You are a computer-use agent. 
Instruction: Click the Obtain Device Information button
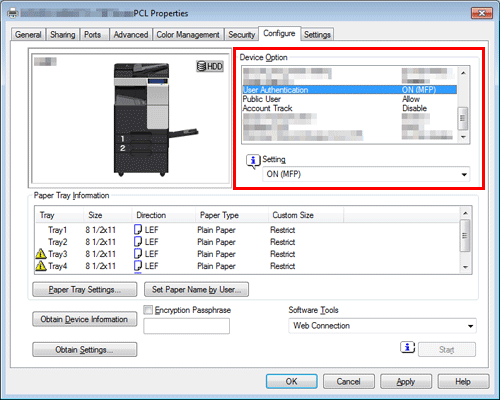click(x=85, y=319)
